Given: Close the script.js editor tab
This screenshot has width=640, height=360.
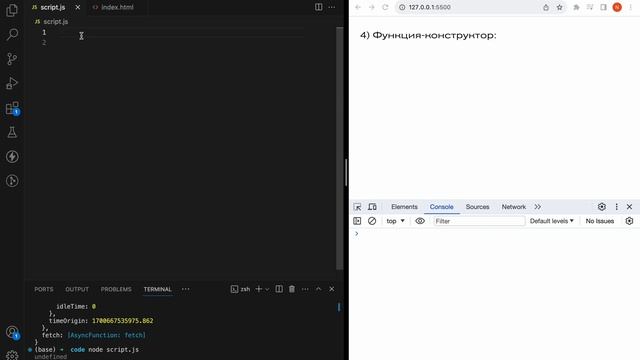Looking at the screenshot, I should click(x=78, y=7).
